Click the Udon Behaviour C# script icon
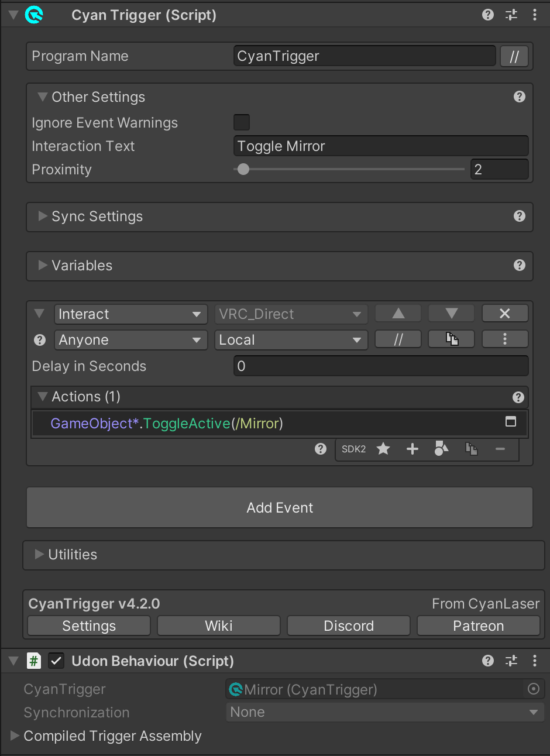Image resolution: width=550 pixels, height=756 pixels. click(34, 661)
